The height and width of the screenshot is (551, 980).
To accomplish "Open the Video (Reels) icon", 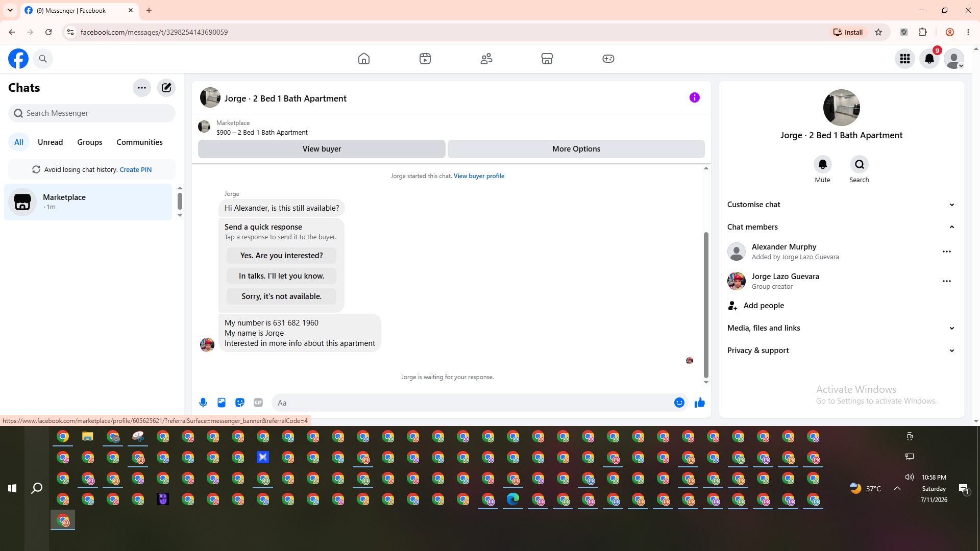I will tap(425, 59).
